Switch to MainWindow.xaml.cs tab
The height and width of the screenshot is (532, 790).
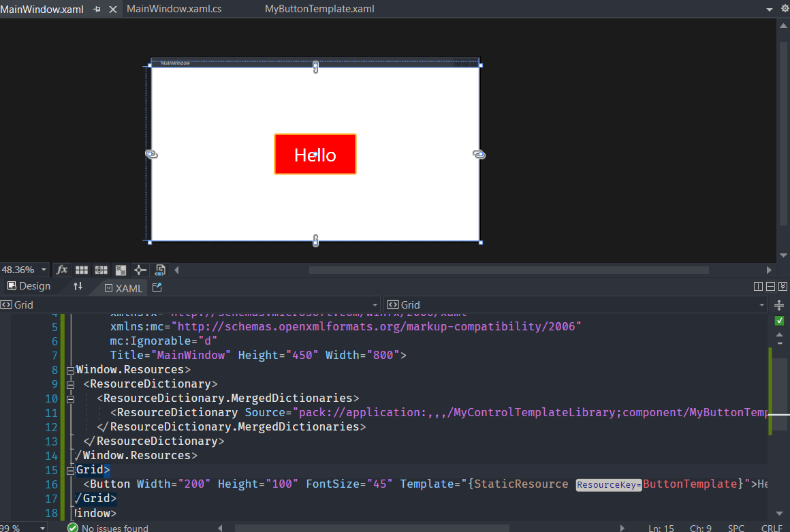click(174, 9)
